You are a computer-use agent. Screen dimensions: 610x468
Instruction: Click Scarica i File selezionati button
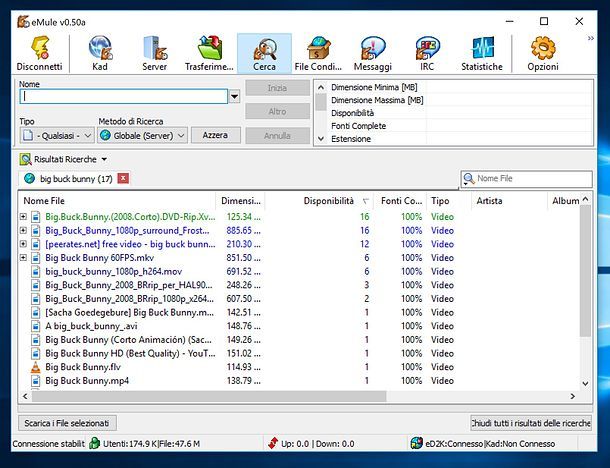pyautogui.click(x=69, y=423)
